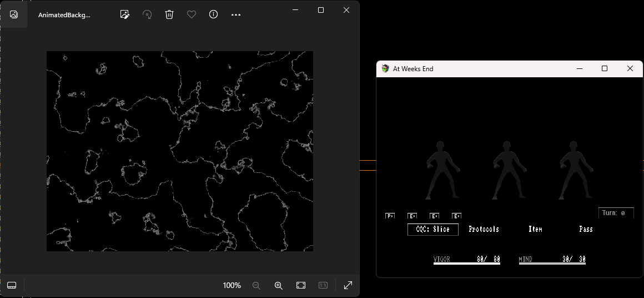
Task: Click the P turn order marker
Action: tap(390, 216)
